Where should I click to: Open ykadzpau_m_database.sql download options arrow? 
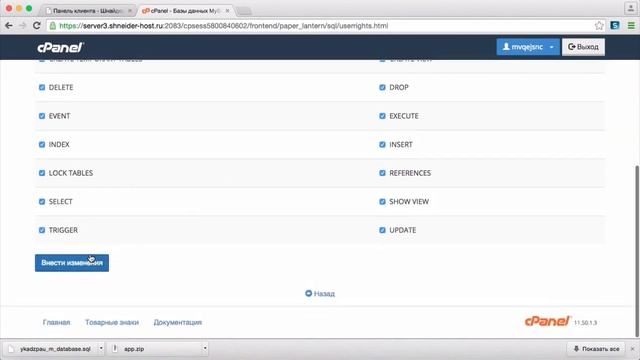tap(101, 349)
